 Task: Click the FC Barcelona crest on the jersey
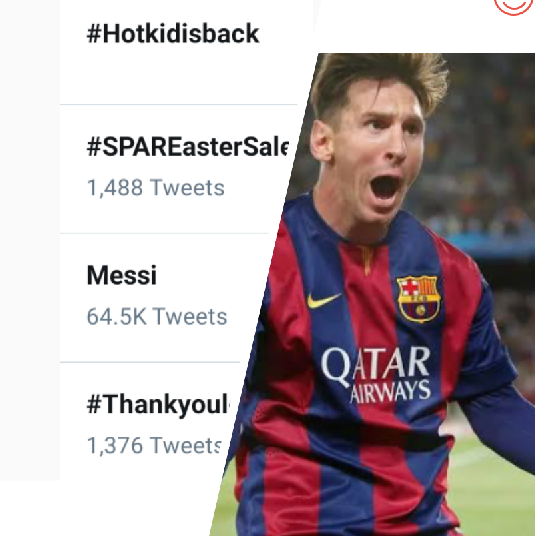click(x=419, y=298)
